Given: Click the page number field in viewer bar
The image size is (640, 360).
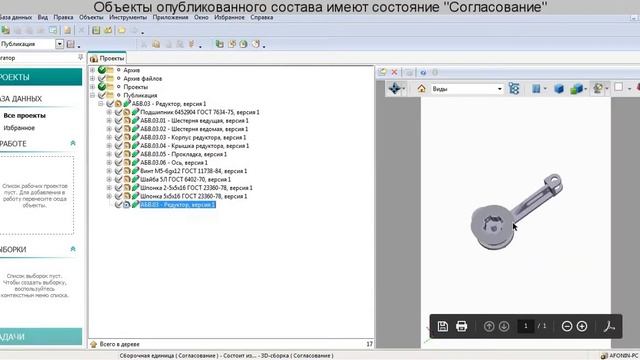Looking at the screenshot, I should pyautogui.click(x=526, y=326).
